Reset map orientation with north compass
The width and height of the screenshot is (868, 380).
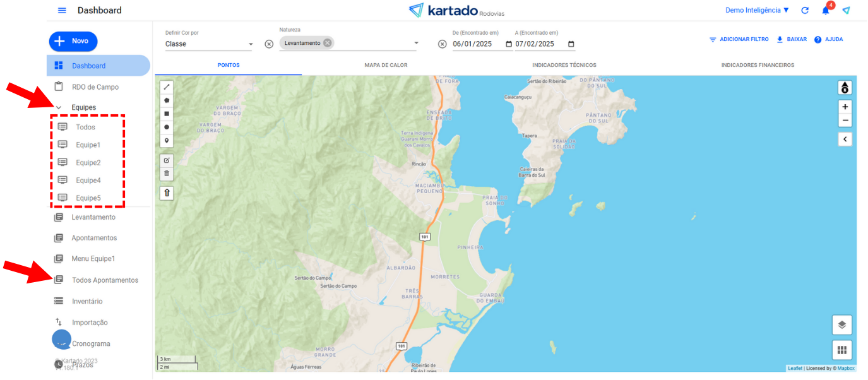point(845,88)
